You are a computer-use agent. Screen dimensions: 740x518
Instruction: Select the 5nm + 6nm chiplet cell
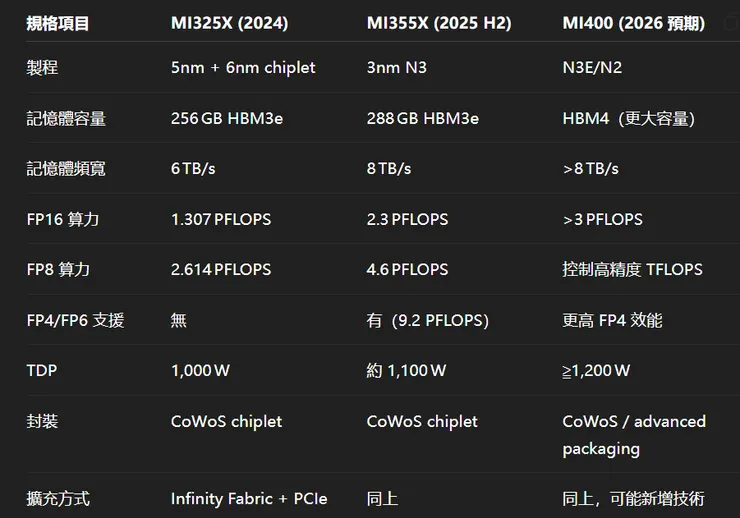(x=243, y=68)
